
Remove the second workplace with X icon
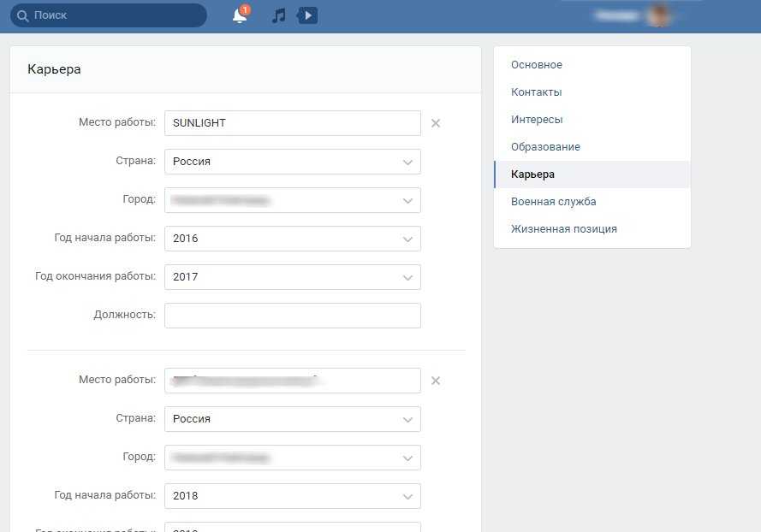[x=435, y=381]
